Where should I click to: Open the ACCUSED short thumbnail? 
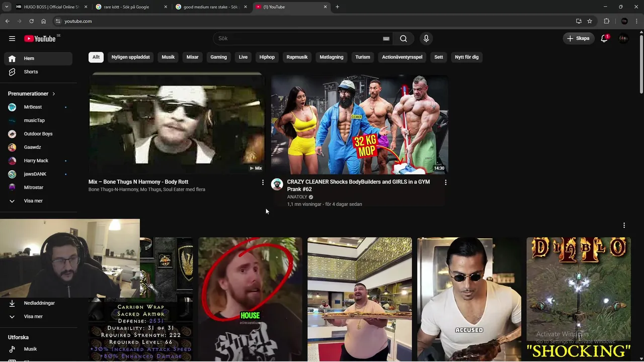coord(469,300)
